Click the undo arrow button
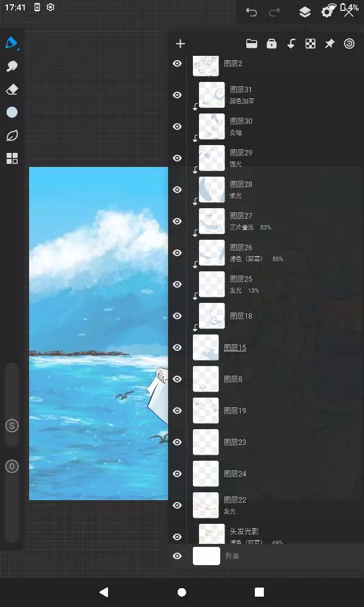Screen dimensions: 364x607 pyautogui.click(x=251, y=12)
